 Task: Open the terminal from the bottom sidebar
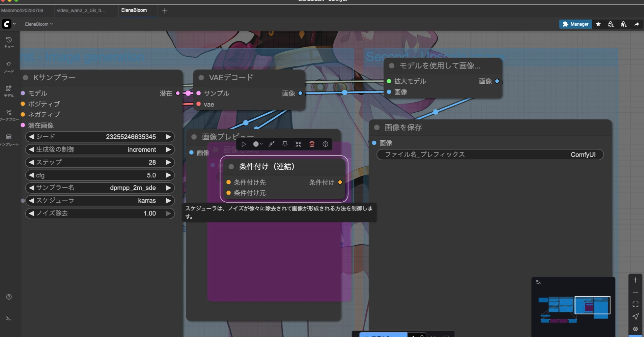[9, 318]
